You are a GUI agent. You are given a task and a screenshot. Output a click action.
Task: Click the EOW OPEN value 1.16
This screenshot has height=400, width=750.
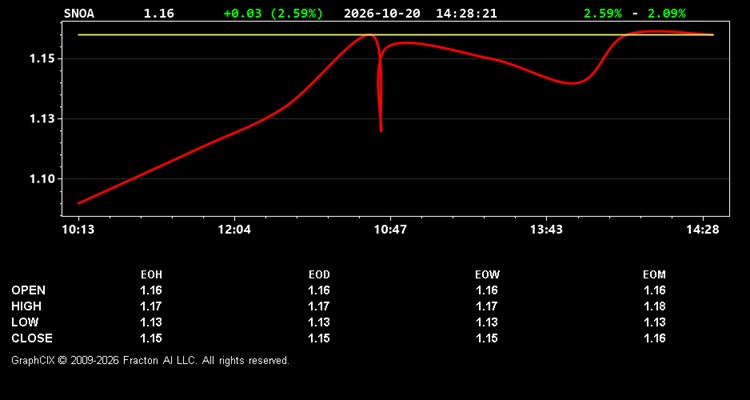[487, 290]
